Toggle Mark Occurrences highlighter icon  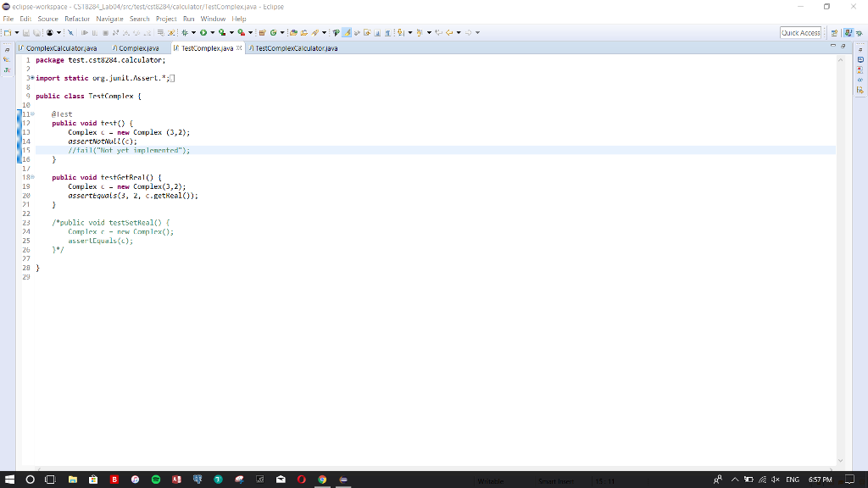tap(347, 33)
